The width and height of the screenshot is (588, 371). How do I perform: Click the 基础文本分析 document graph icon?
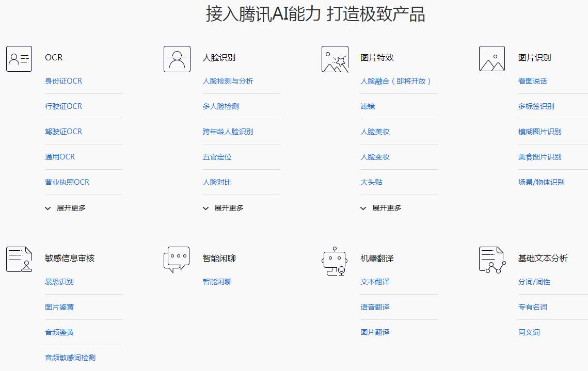492,260
